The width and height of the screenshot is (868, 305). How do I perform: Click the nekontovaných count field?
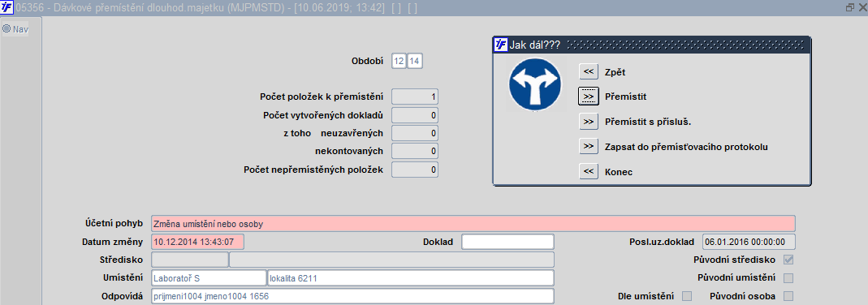point(415,151)
